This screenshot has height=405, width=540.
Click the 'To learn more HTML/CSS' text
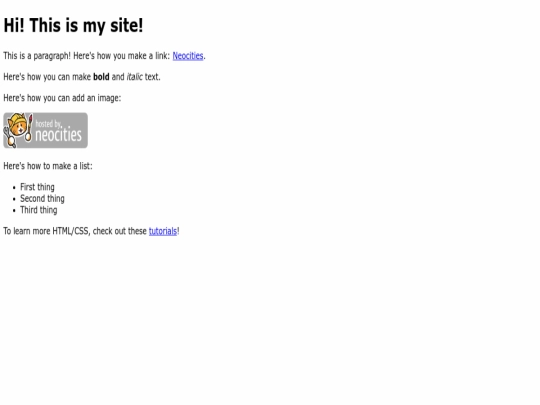coord(47,231)
